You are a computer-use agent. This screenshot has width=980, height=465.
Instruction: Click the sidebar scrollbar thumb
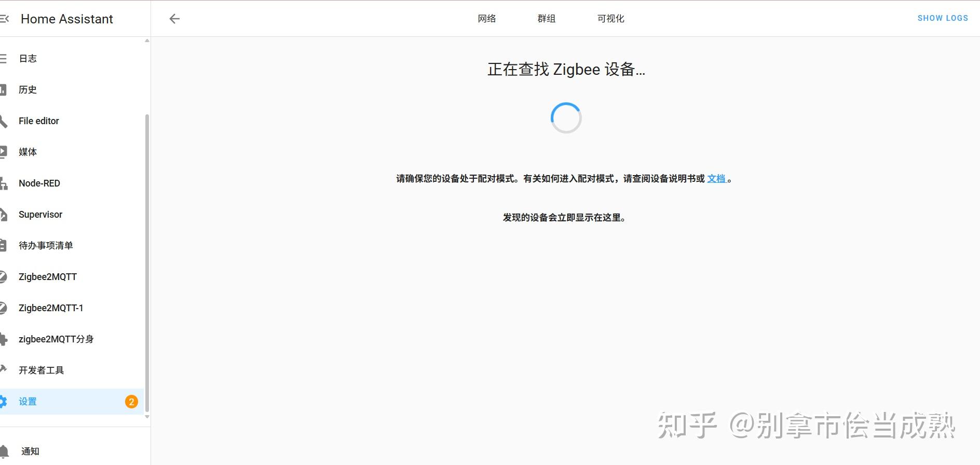(x=147, y=262)
